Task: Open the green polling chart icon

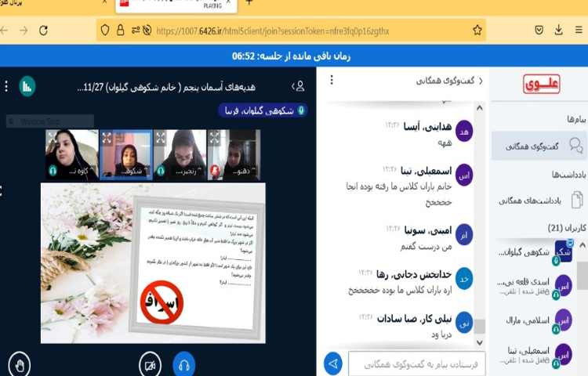Action: coord(27,86)
